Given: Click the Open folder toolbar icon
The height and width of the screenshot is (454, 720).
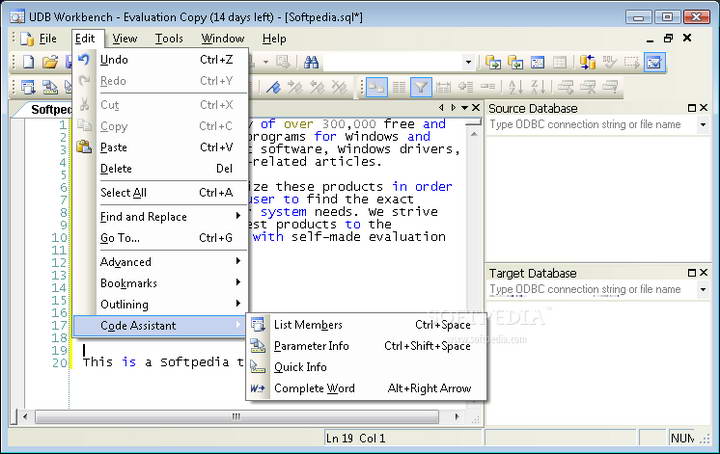Looking at the screenshot, I should coord(50,62).
